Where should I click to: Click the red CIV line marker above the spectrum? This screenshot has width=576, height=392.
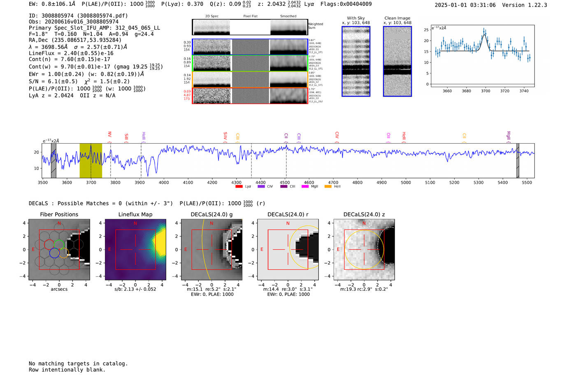[337, 135]
